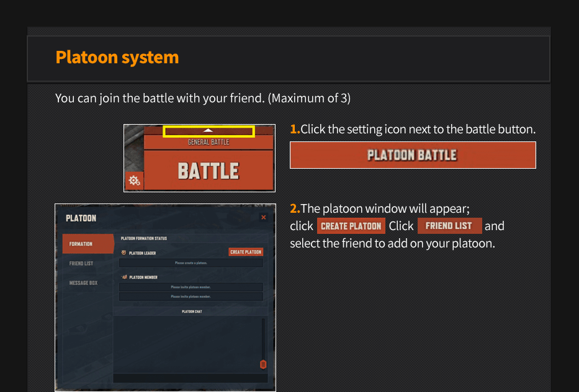579x392 pixels.
Task: Click the inline FRIEND LIST label in step 2
Action: tap(449, 226)
